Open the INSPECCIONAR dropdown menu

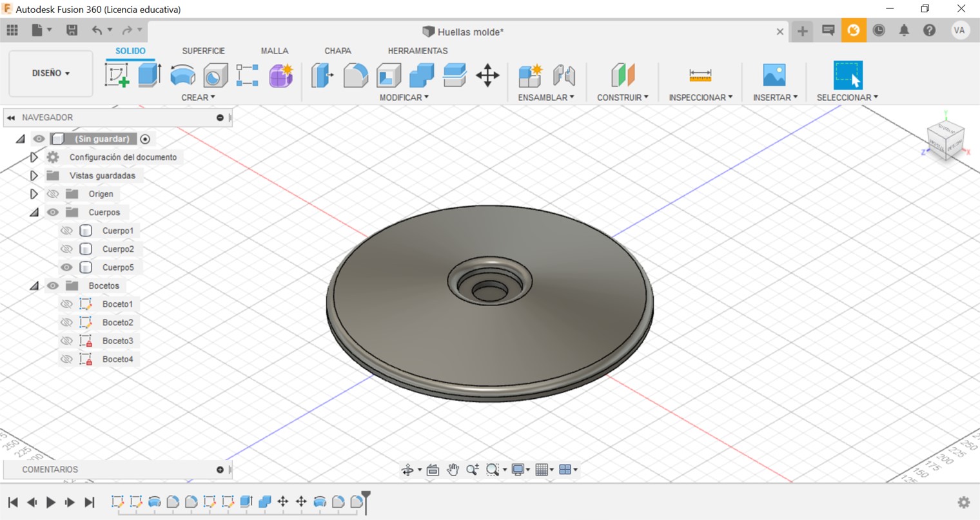coord(700,97)
